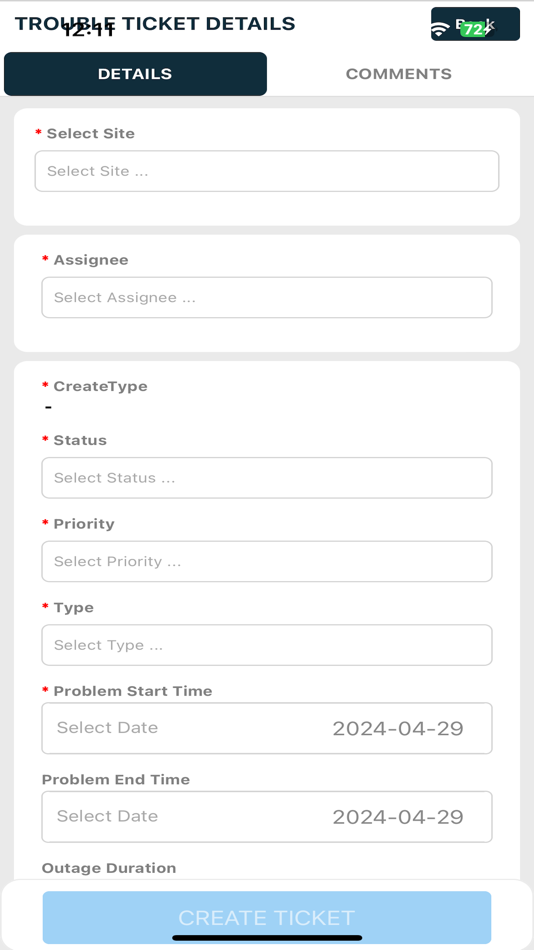This screenshot has height=950, width=534.
Task: Select the DETAILS tab
Action: click(x=135, y=74)
